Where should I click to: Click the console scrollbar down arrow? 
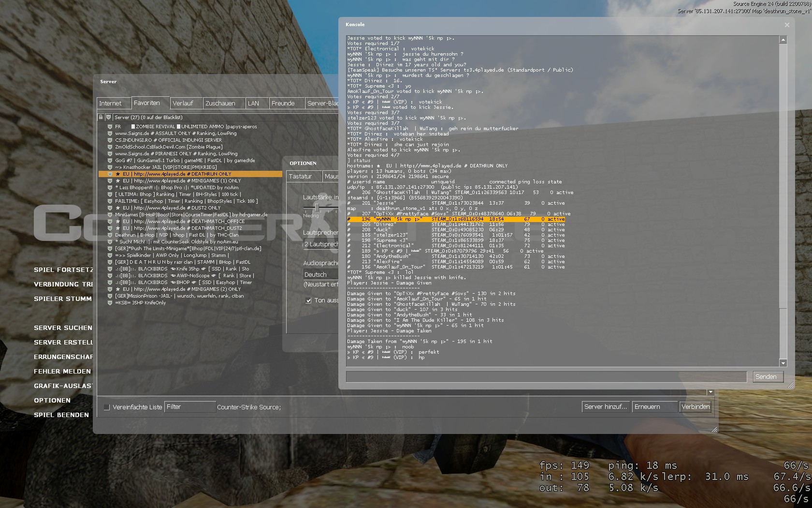point(783,363)
